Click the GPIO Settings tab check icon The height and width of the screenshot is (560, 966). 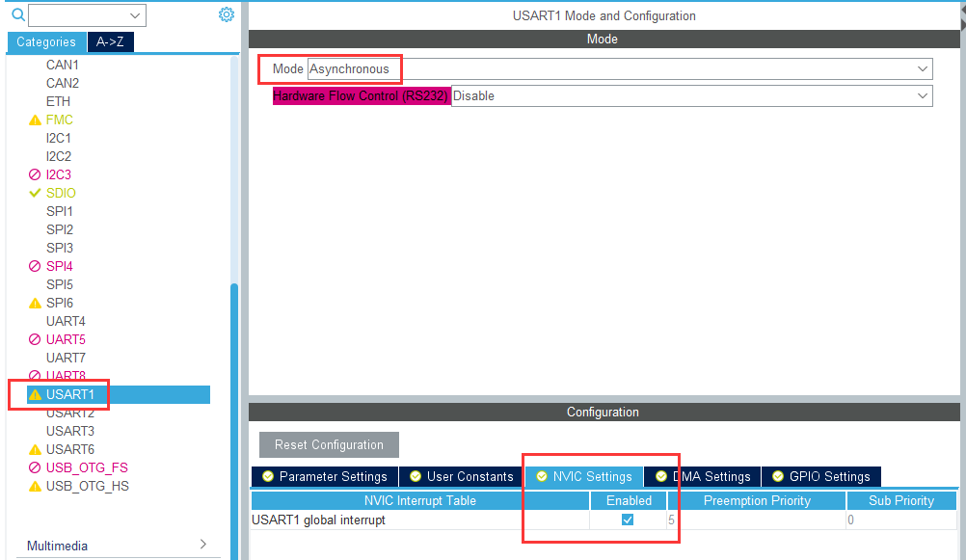(778, 476)
